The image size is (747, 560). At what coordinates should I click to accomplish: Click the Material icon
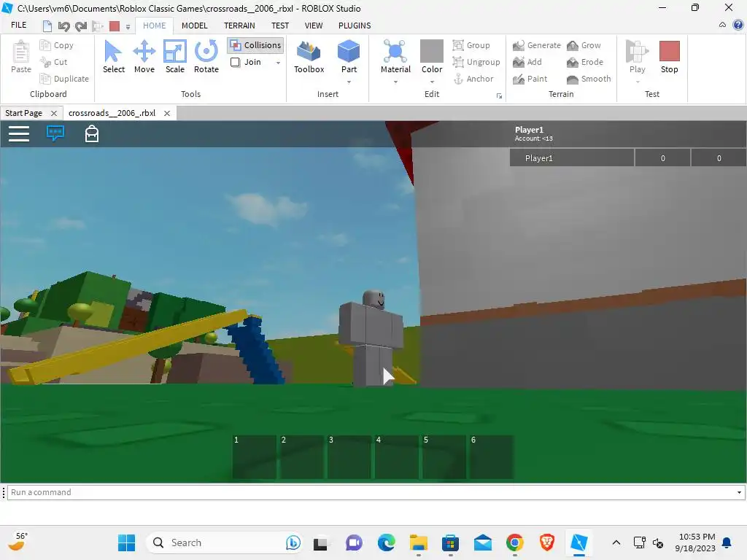(x=395, y=52)
